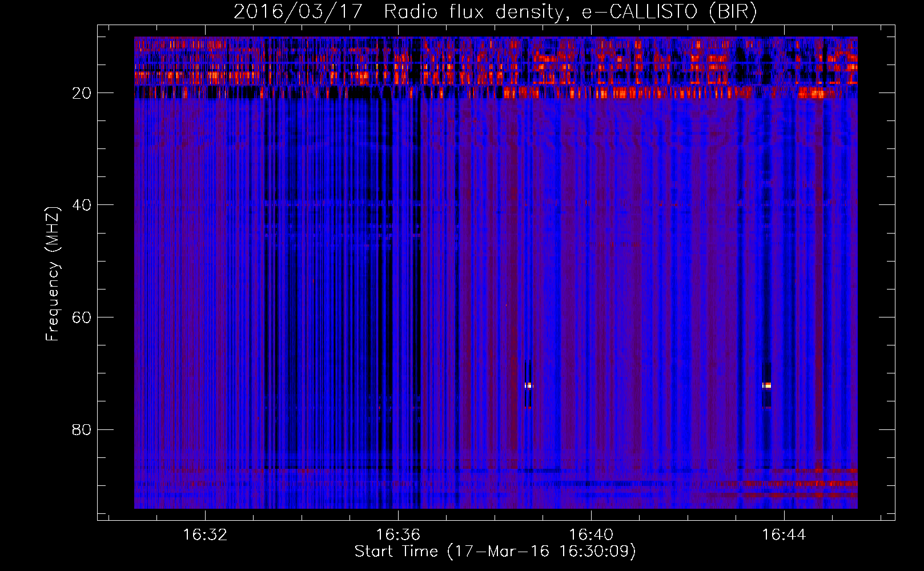Screen dimensions: 924x571
Task: Click the 20 MHz frequency tick label
Action: 82,93
